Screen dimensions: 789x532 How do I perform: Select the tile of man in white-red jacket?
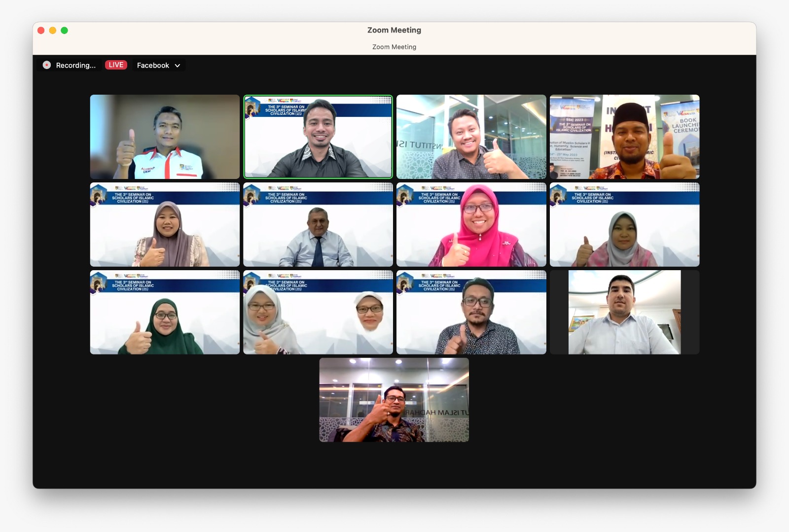[165, 137]
